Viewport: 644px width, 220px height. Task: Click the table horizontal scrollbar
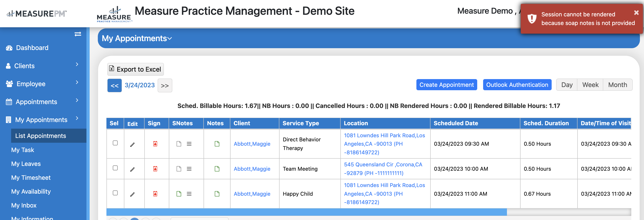click(x=307, y=212)
